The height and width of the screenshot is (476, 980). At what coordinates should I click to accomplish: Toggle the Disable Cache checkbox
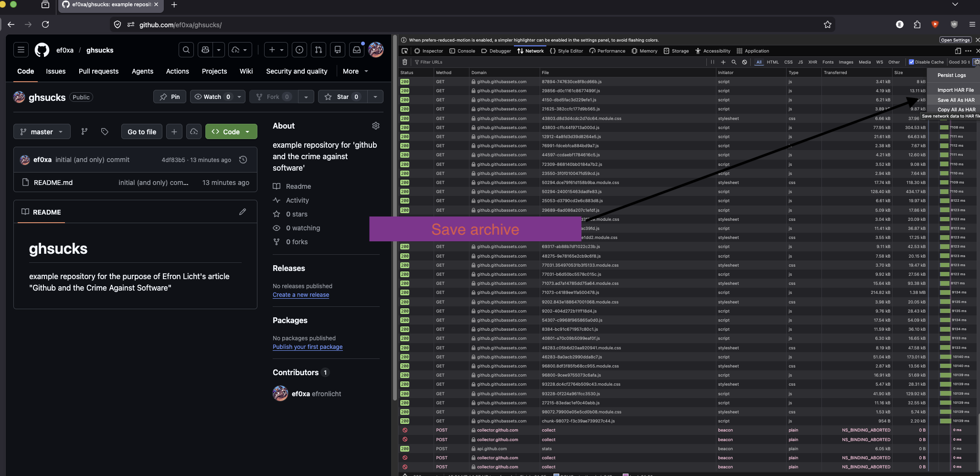click(x=911, y=62)
